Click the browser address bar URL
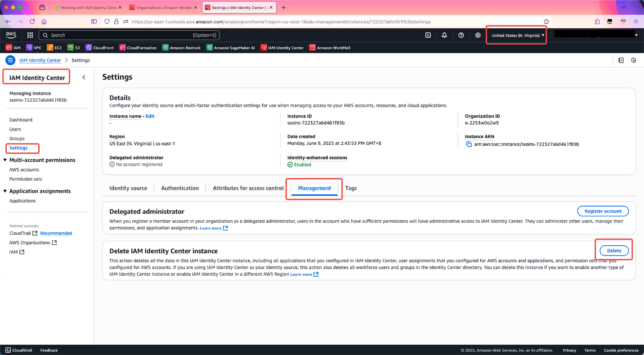Screen dimensions: 644x355 click(x=281, y=21)
